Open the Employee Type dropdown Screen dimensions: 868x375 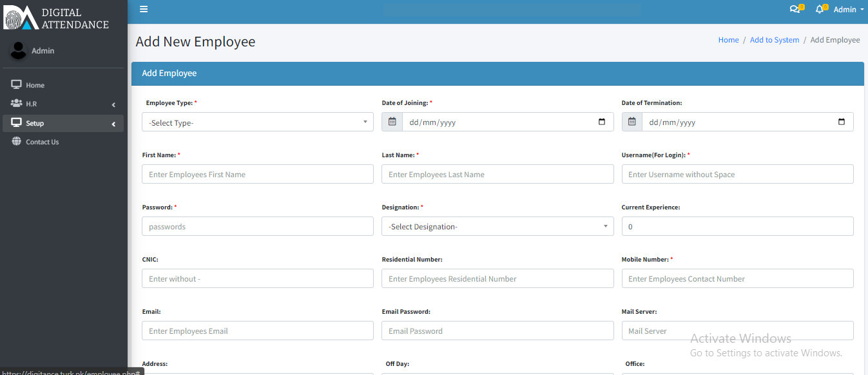pos(257,122)
